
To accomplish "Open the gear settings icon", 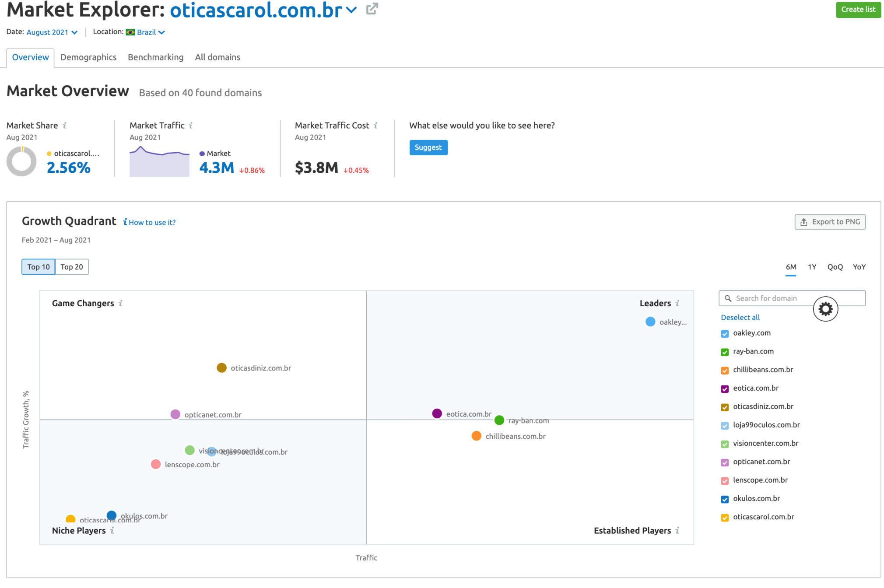I will click(825, 309).
